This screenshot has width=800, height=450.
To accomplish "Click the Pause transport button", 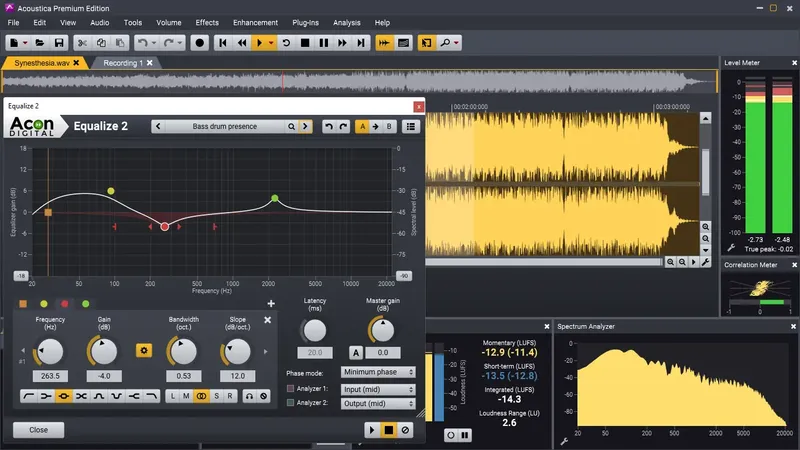I will point(324,43).
